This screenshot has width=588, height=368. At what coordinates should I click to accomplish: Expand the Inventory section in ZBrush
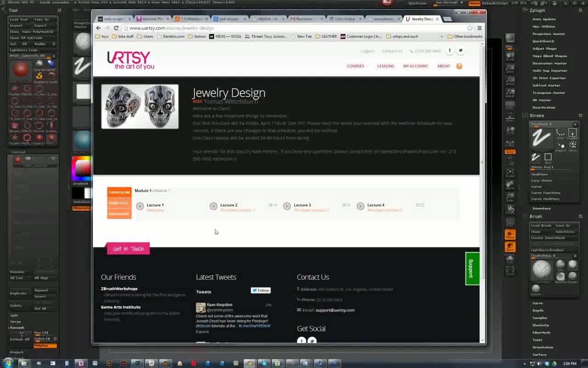[x=542, y=208]
